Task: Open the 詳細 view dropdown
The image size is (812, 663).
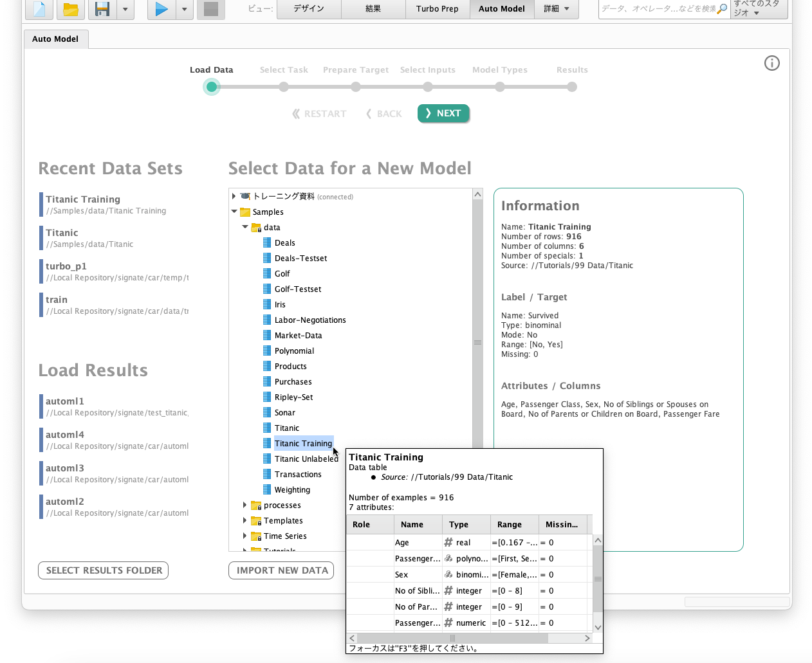Action: pos(557,8)
